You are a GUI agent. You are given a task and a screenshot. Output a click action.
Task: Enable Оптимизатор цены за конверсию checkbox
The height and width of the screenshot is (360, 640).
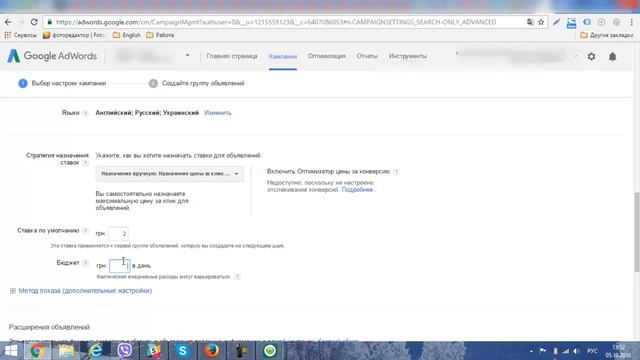pyautogui.click(x=261, y=172)
